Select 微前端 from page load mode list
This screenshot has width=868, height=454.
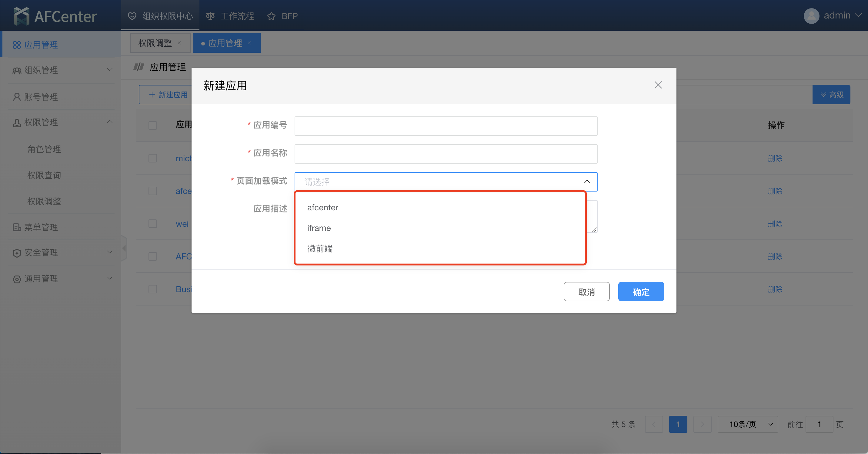pos(320,249)
